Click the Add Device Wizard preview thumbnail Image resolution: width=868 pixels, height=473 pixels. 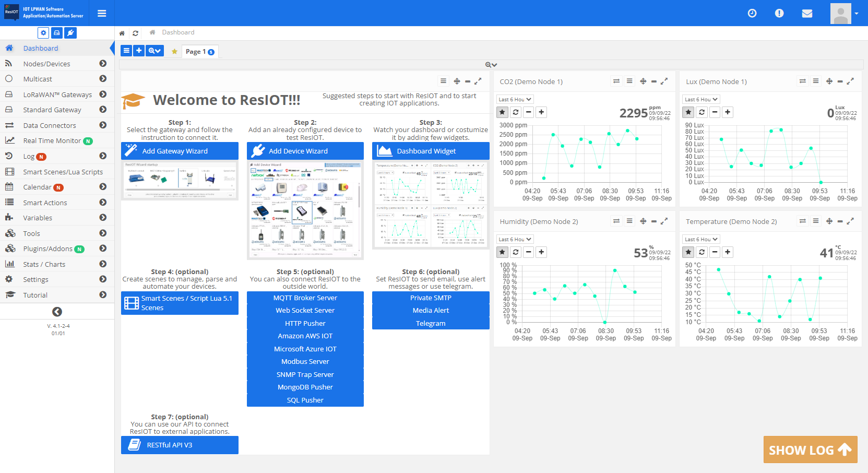[305, 210]
